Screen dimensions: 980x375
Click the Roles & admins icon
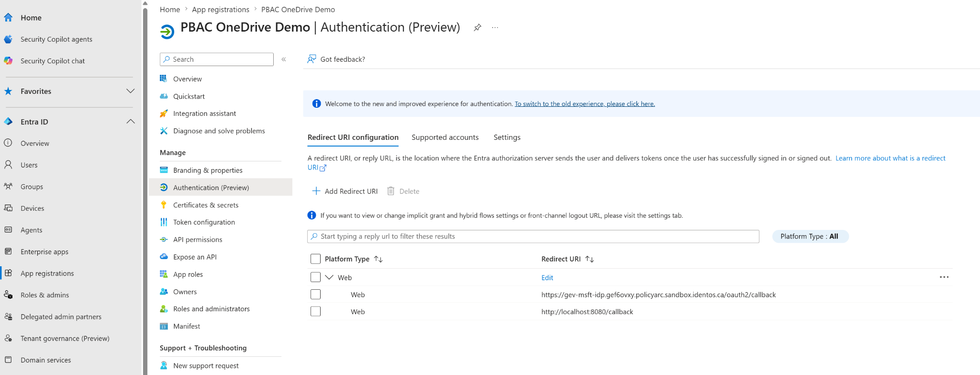tap(8, 295)
